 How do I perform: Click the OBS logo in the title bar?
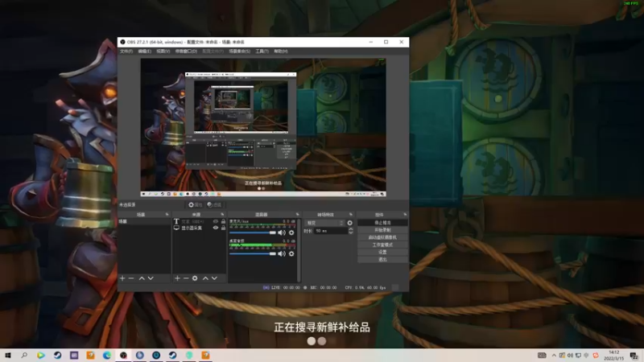(122, 42)
